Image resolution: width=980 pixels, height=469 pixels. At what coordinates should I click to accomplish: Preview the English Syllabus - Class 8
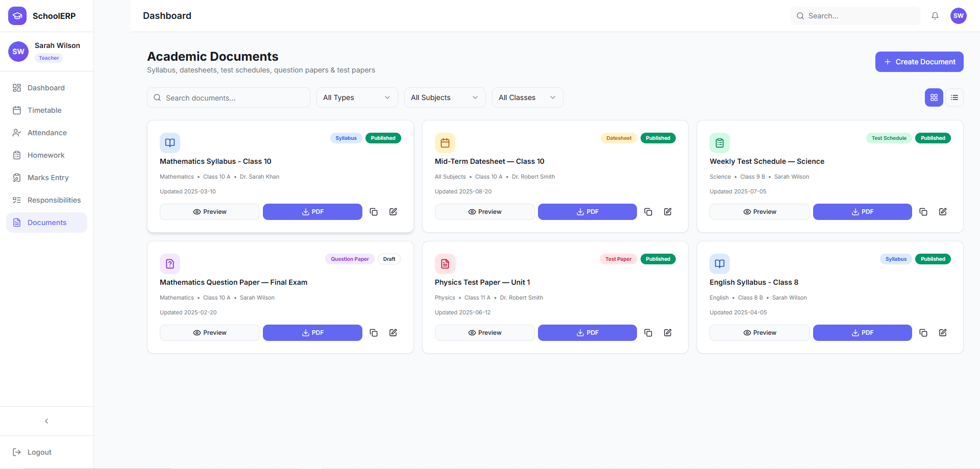point(759,333)
